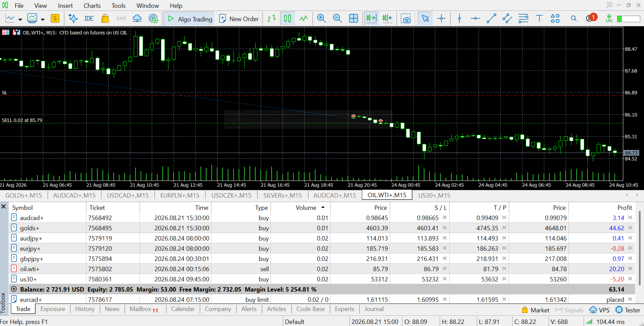The height and width of the screenshot is (326, 644).
Task: Draw an equidistant channel
Action: coord(507,18)
